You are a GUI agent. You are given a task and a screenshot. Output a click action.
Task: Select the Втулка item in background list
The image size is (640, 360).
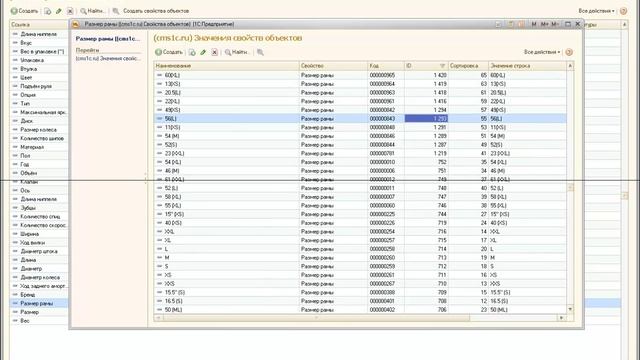39,69
